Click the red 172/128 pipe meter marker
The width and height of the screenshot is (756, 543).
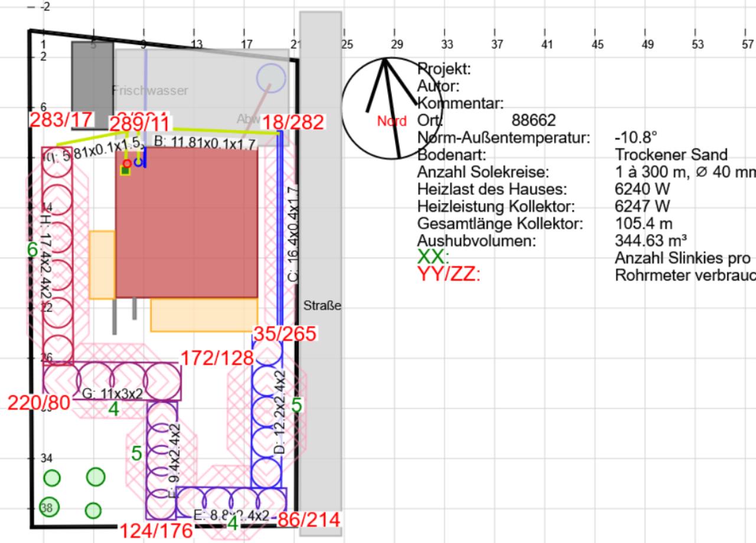click(x=217, y=357)
